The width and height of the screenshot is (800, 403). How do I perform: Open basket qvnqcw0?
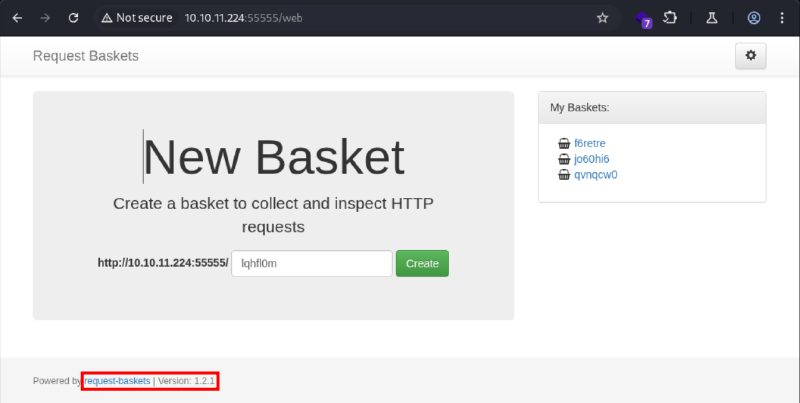click(x=596, y=175)
